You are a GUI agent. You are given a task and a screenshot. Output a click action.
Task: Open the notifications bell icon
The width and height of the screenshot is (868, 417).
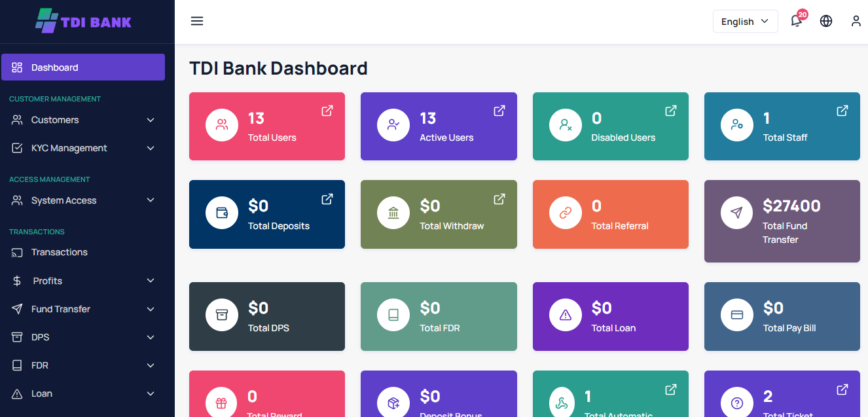(797, 21)
